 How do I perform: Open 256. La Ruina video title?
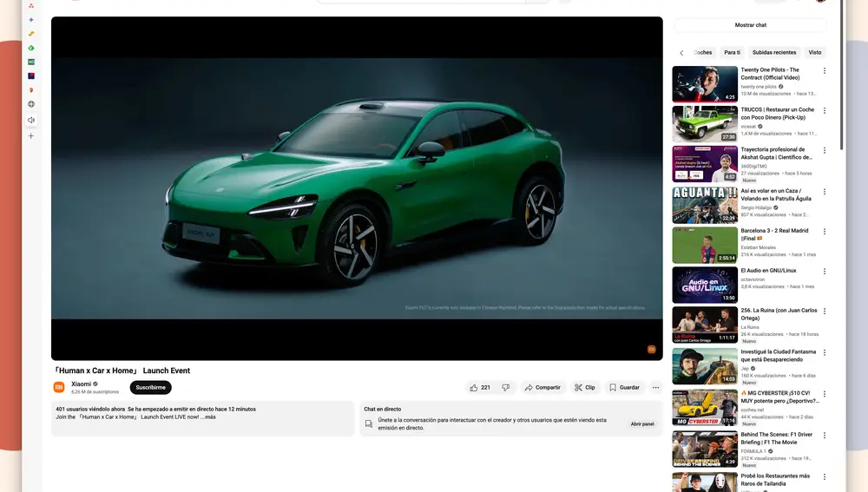(779, 314)
